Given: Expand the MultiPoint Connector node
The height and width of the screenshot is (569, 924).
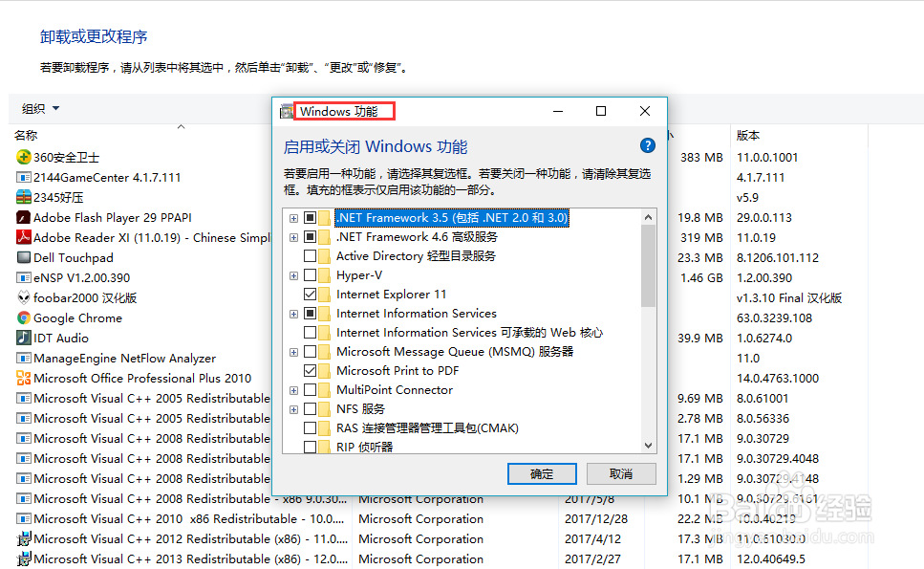Looking at the screenshot, I should point(293,390).
